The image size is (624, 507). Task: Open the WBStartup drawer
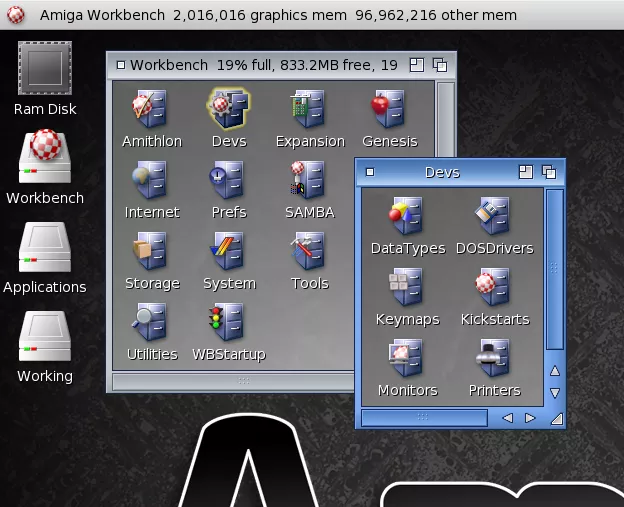point(229,322)
